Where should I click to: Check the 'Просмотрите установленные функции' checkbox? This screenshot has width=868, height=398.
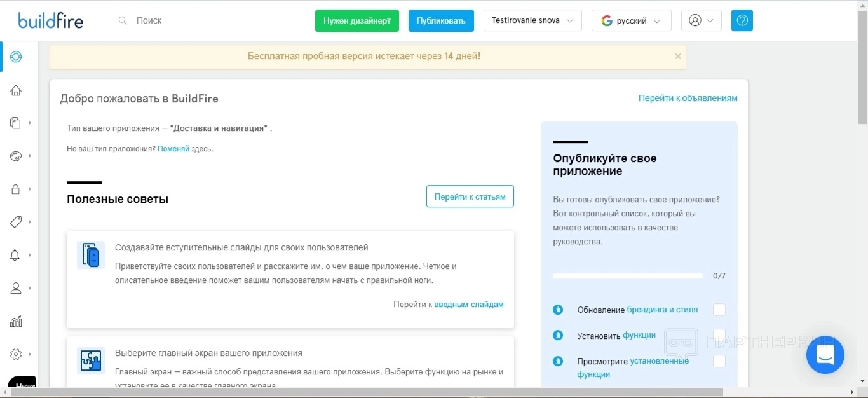point(719,361)
